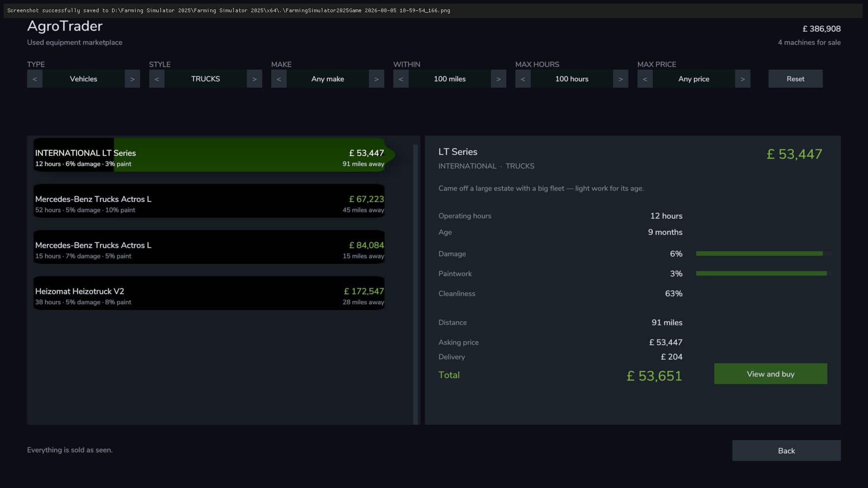Click the Cleanliness 63% value
The width and height of the screenshot is (868, 488).
(674, 294)
